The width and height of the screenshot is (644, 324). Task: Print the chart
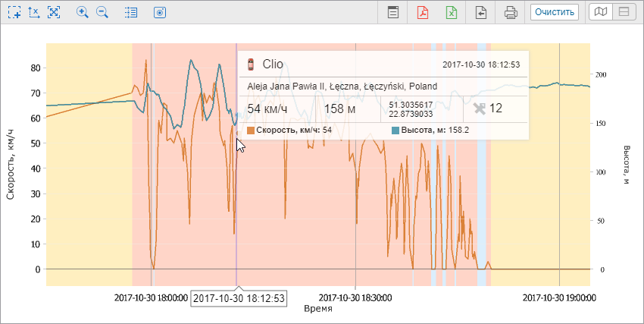511,12
